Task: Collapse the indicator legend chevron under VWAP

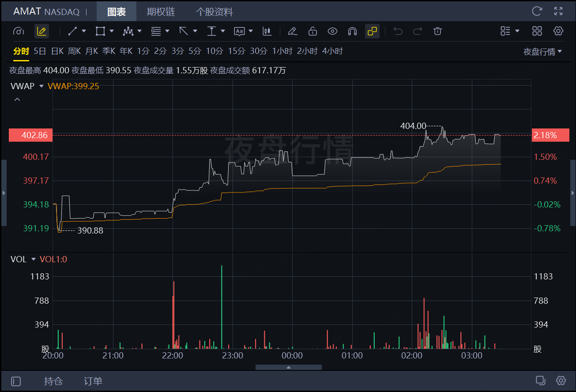Action: [17, 100]
